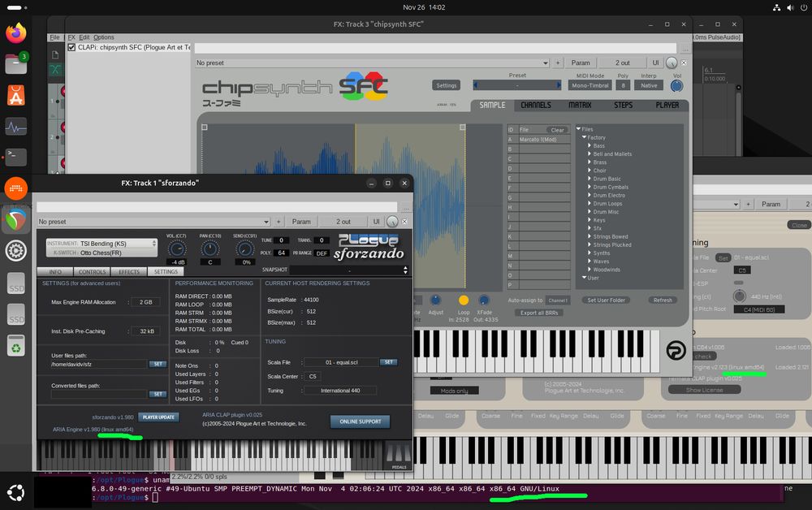This screenshot has width=812, height=510.
Task: Open the sforzando No preset dropdown
Action: point(153,222)
